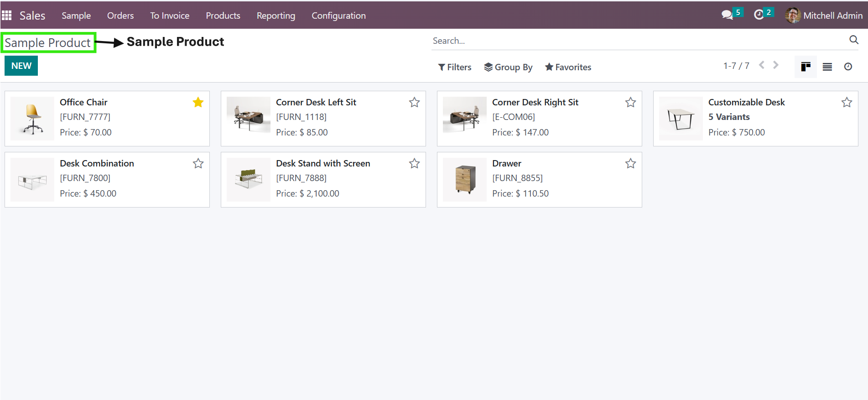Open the Orders menu
This screenshot has width=868, height=400.
click(120, 16)
